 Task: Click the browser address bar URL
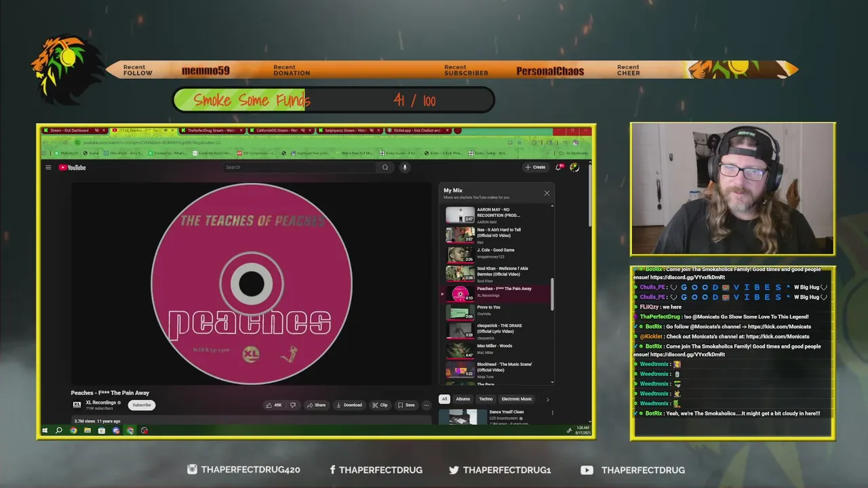[x=152, y=142]
